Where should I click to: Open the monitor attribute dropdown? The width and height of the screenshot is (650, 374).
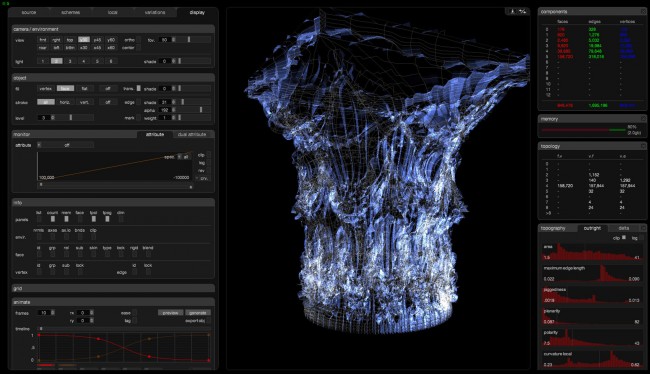point(65,145)
